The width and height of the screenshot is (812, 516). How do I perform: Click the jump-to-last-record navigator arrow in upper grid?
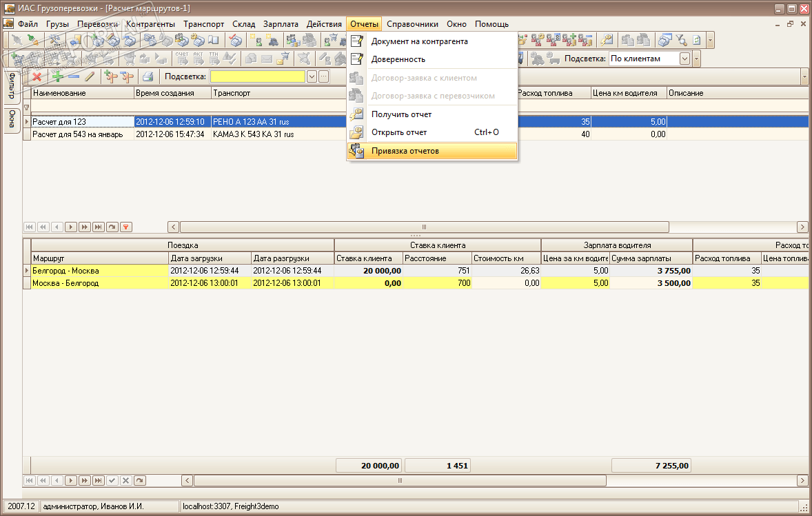coord(99,227)
